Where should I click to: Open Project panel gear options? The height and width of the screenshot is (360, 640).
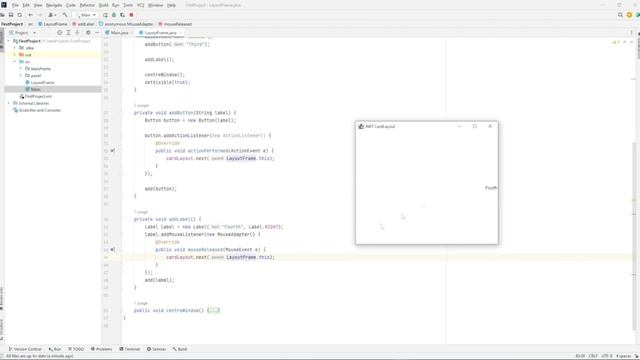pos(88,33)
